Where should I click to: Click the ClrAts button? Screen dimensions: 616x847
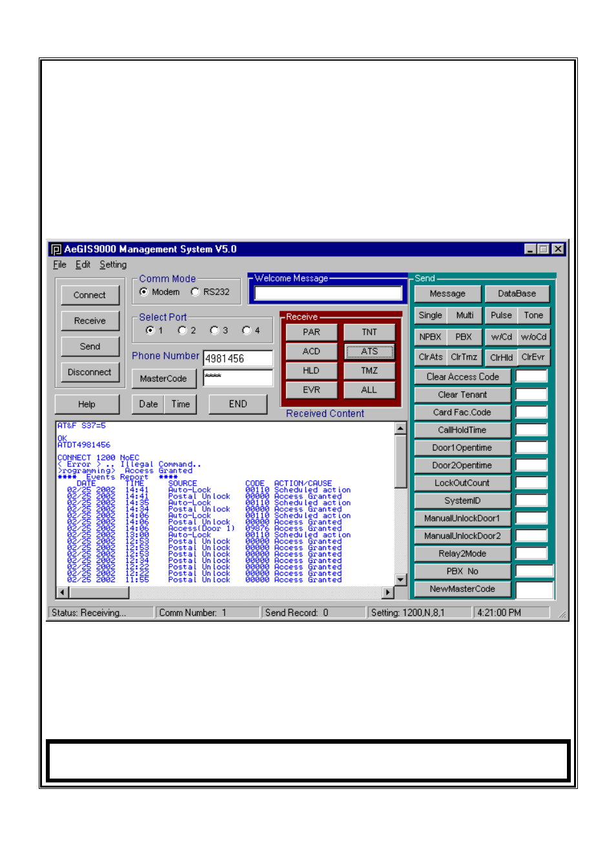[431, 357]
